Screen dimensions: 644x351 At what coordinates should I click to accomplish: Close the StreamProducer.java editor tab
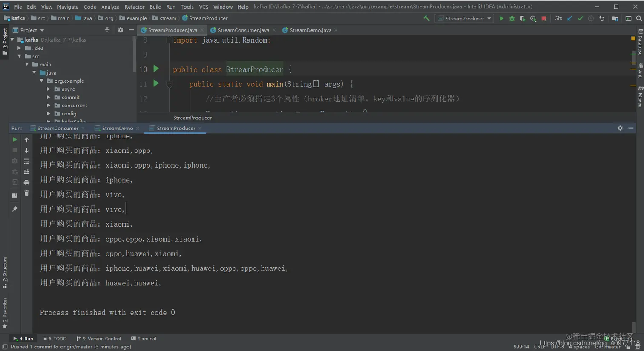click(202, 30)
